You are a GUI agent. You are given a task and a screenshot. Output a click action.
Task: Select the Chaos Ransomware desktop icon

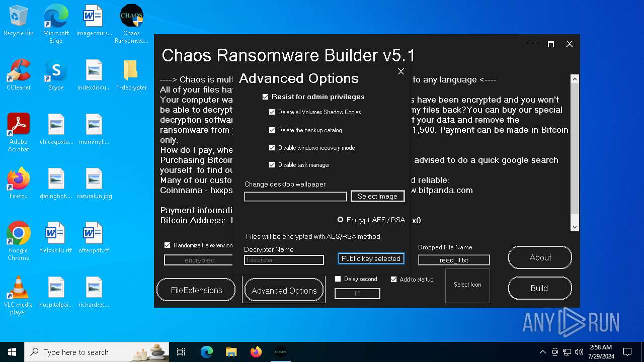coord(131,24)
